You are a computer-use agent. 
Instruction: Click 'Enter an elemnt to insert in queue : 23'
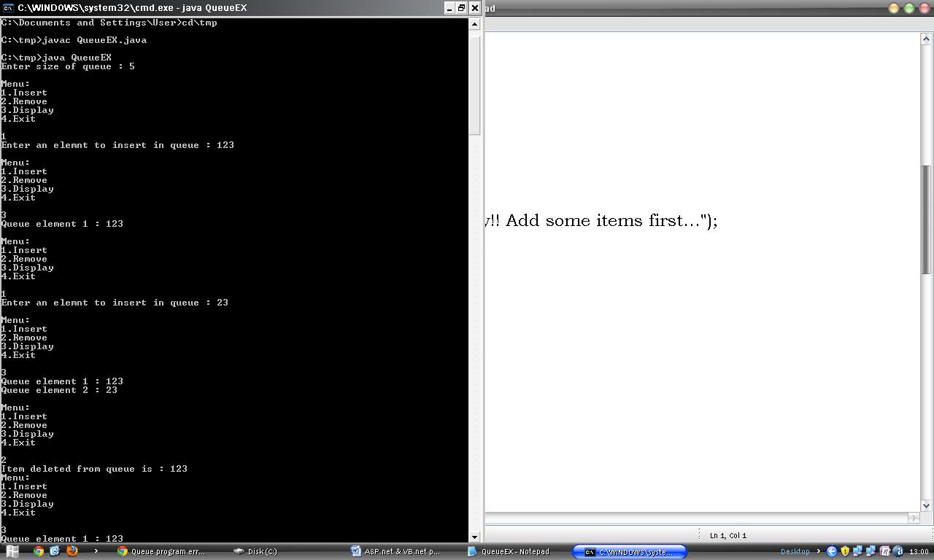click(115, 303)
